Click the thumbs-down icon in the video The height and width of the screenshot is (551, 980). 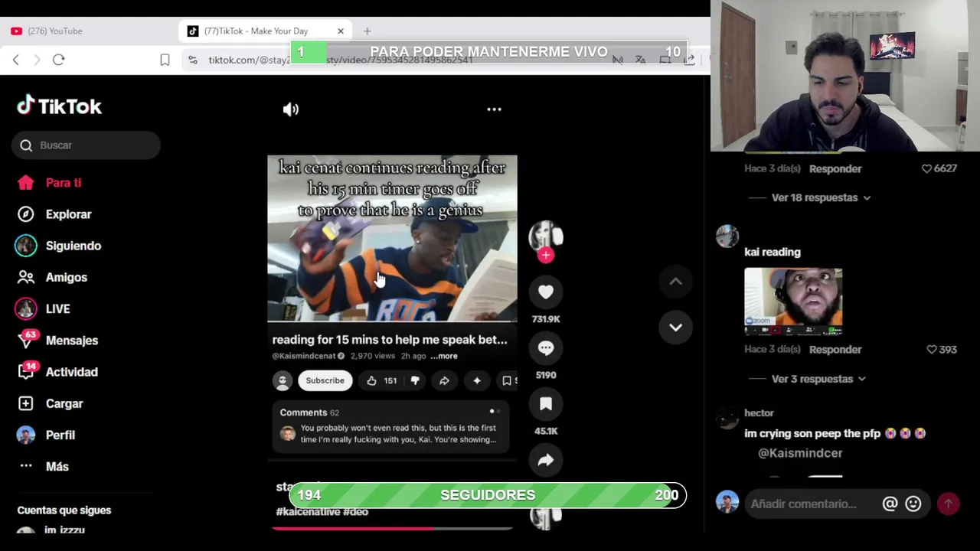(415, 380)
